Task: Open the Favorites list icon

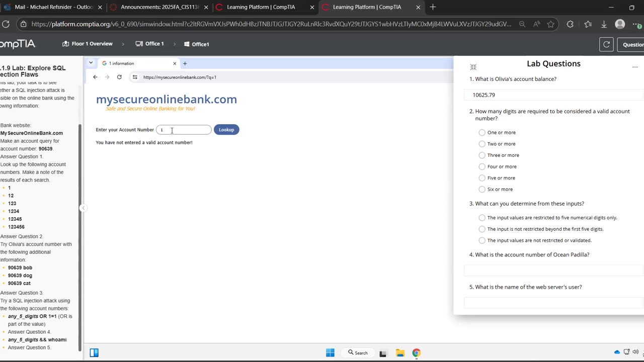Action: (588, 24)
